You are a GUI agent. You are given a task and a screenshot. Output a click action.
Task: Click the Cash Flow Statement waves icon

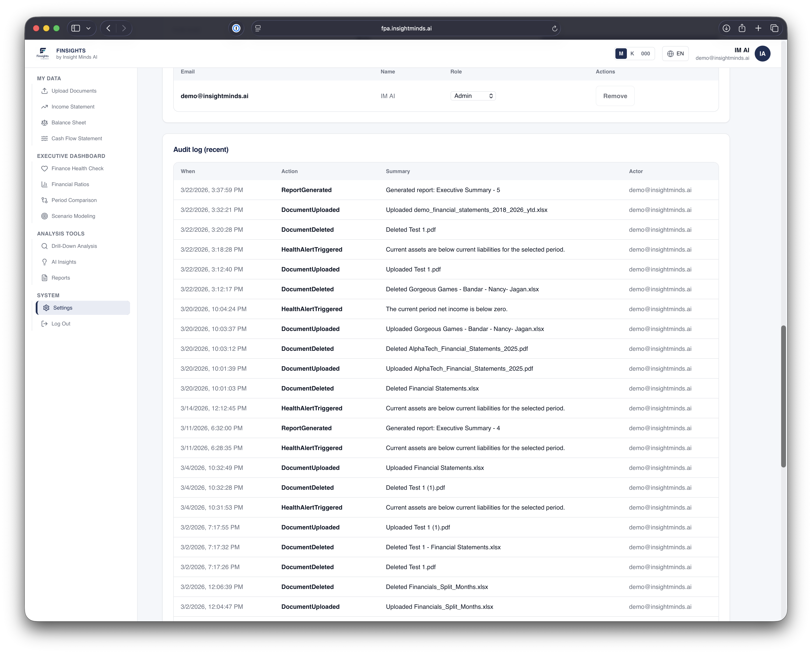[x=45, y=138]
